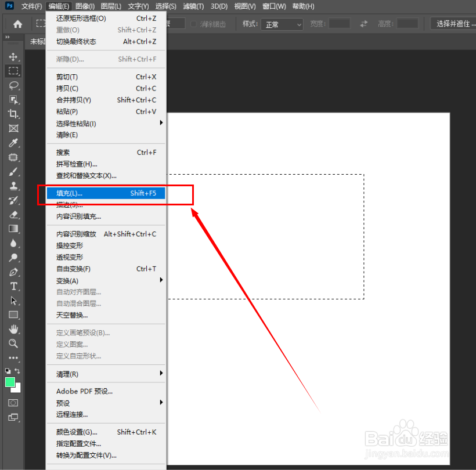Image resolution: width=476 pixels, height=470 pixels.
Task: Open the 视图(V) menu
Action: tap(245, 6)
